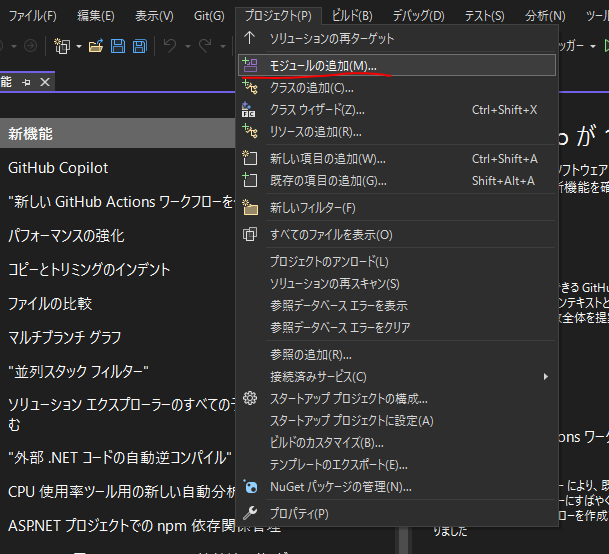Select 新しいフィルター(F) menu item
The width and height of the screenshot is (609, 554).
(397, 208)
